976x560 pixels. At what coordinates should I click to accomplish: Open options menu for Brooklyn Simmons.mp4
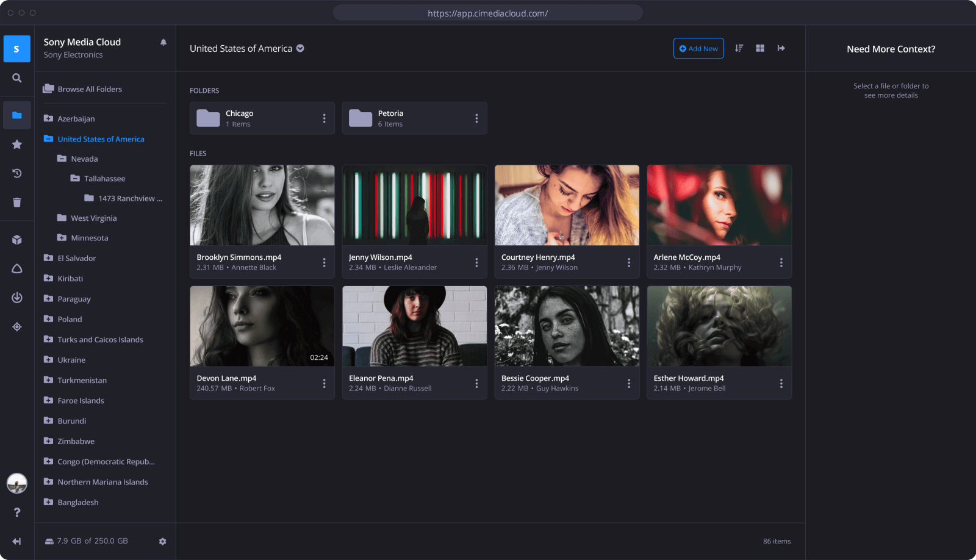tap(324, 262)
